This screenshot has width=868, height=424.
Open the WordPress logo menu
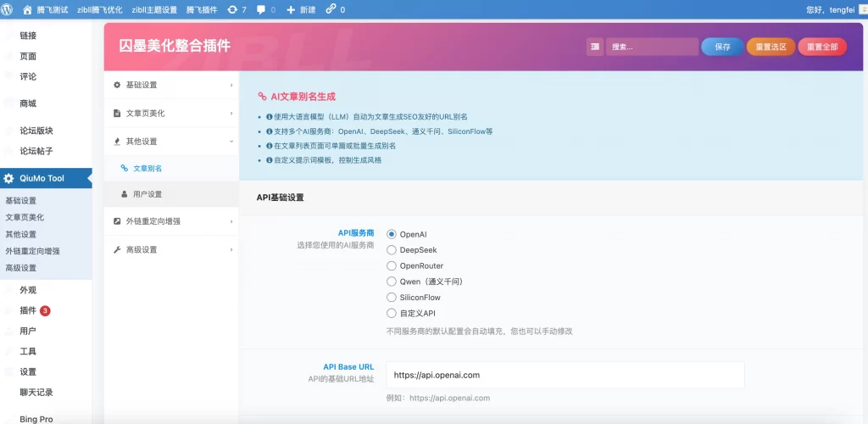(x=7, y=9)
